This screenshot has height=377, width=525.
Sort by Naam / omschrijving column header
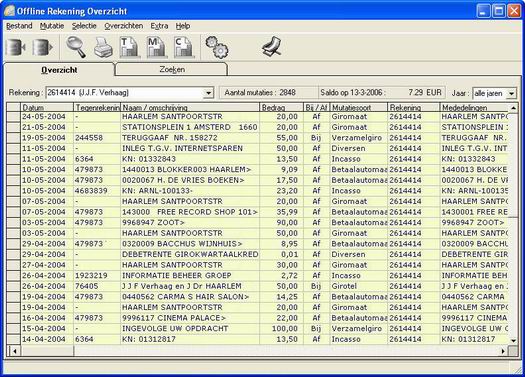[190, 107]
